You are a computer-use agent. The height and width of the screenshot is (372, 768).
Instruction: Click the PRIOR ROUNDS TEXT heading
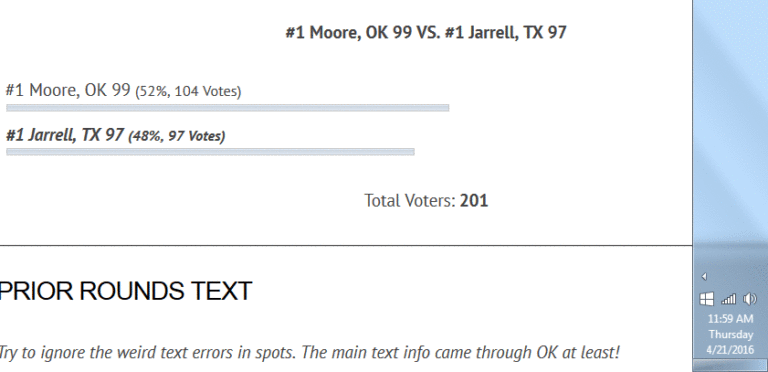click(125, 291)
